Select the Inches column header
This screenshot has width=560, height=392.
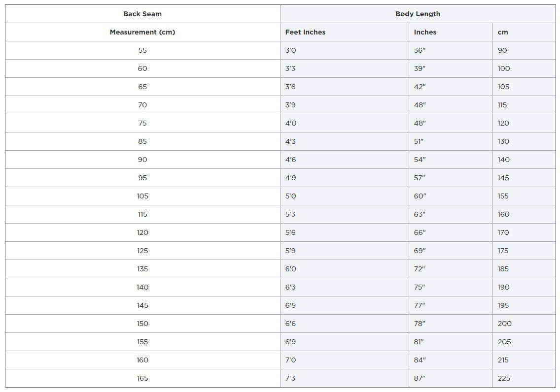click(x=425, y=32)
